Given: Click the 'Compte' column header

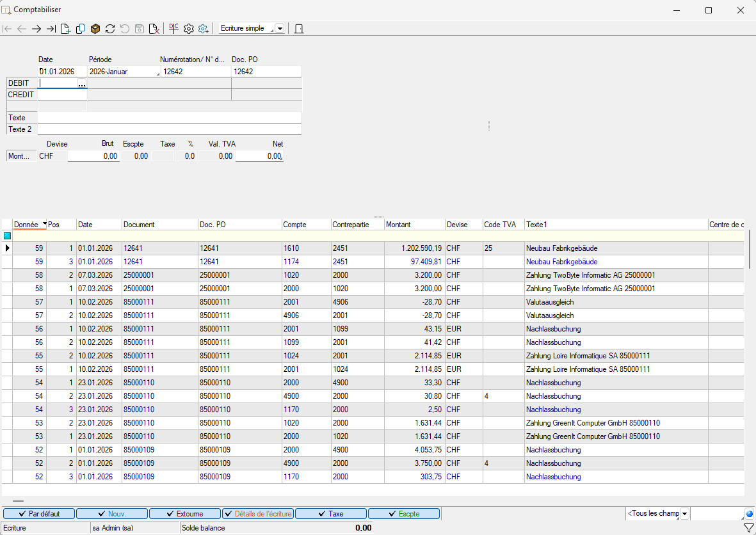Looking at the screenshot, I should [x=305, y=225].
